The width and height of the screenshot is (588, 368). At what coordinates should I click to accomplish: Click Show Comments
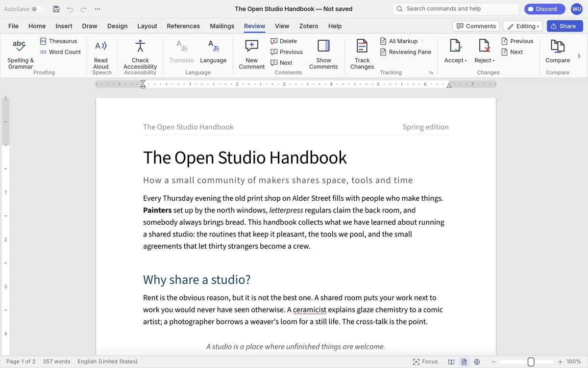(x=323, y=54)
